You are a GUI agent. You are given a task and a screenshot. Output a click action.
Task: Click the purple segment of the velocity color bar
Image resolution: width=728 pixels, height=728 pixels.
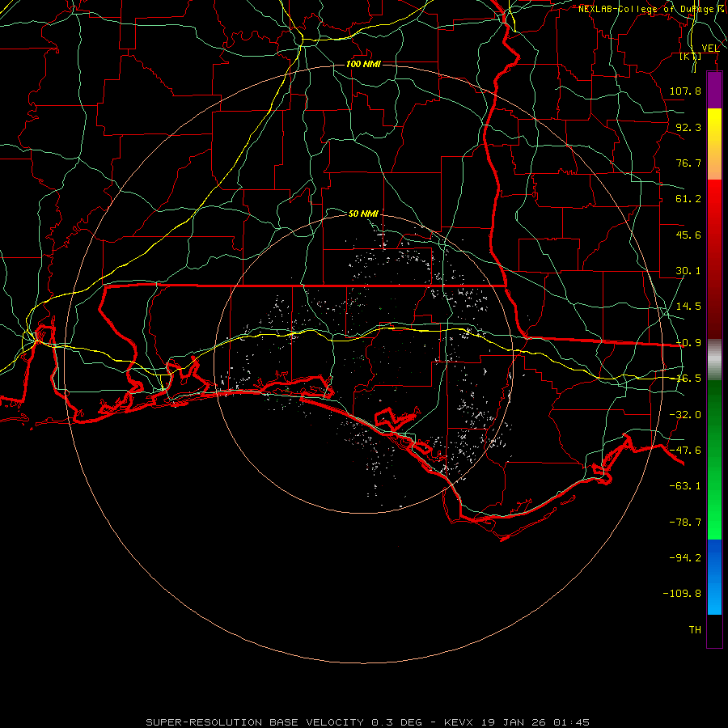pyautogui.click(x=714, y=90)
